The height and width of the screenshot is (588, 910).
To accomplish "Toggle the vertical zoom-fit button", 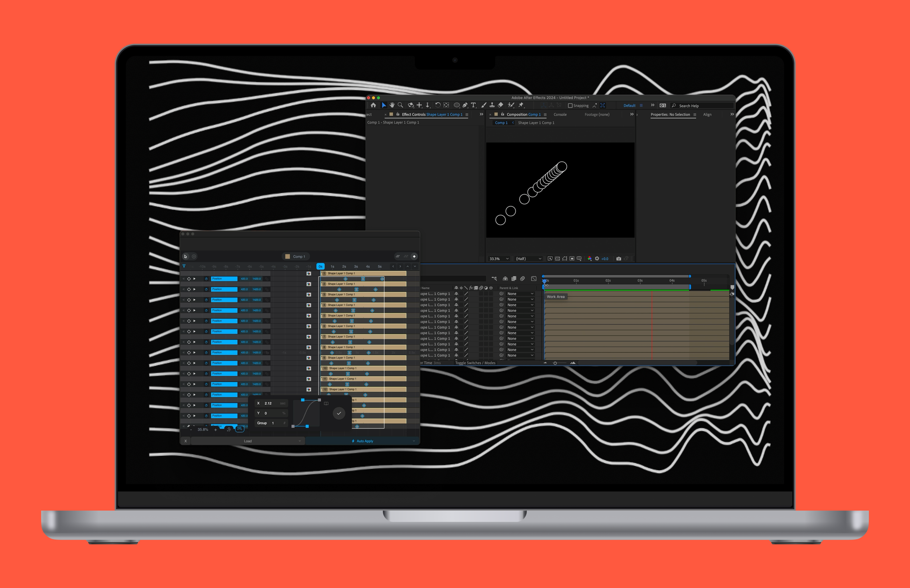I will pos(239,429).
